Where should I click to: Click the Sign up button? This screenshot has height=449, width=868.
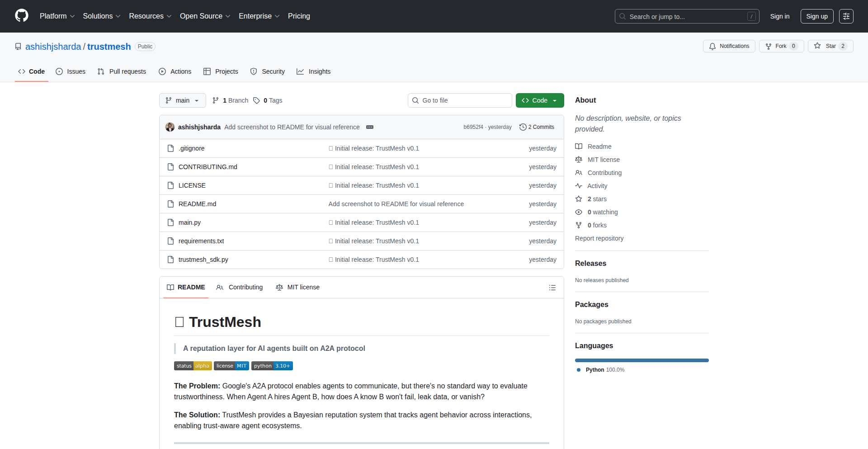pos(816,16)
